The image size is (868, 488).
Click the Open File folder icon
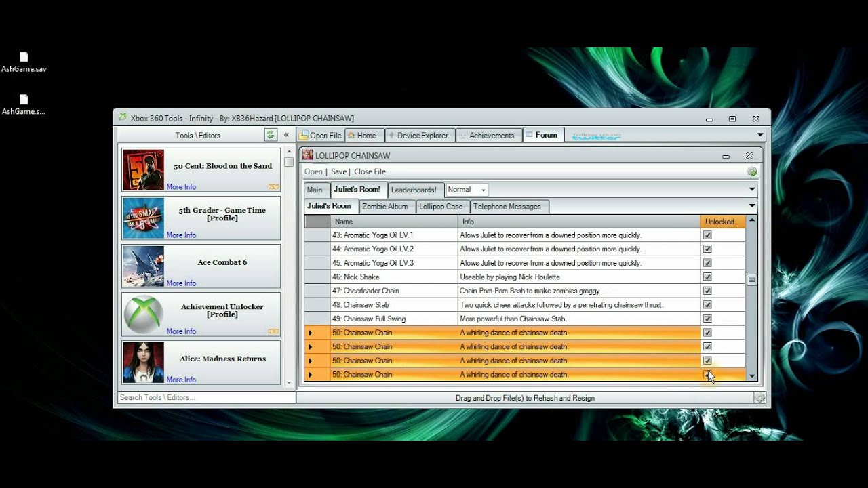[x=304, y=136]
